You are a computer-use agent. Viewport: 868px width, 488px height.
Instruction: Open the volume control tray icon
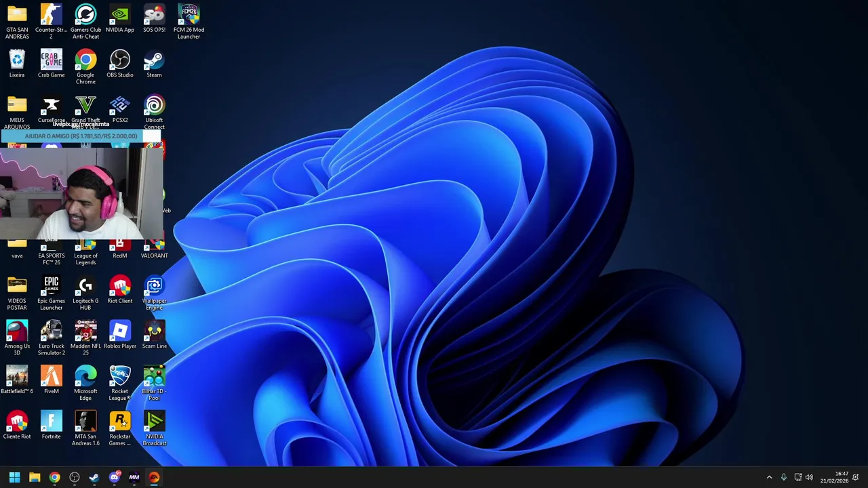click(x=809, y=477)
